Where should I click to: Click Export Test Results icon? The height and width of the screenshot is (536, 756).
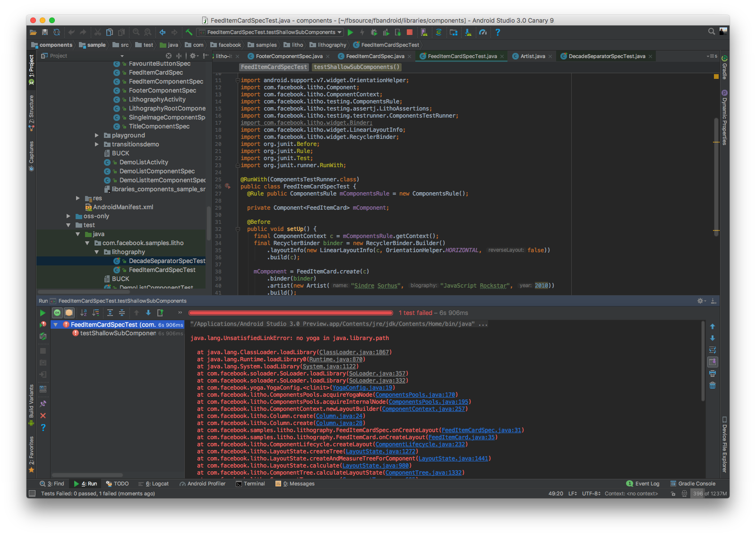coord(160,313)
